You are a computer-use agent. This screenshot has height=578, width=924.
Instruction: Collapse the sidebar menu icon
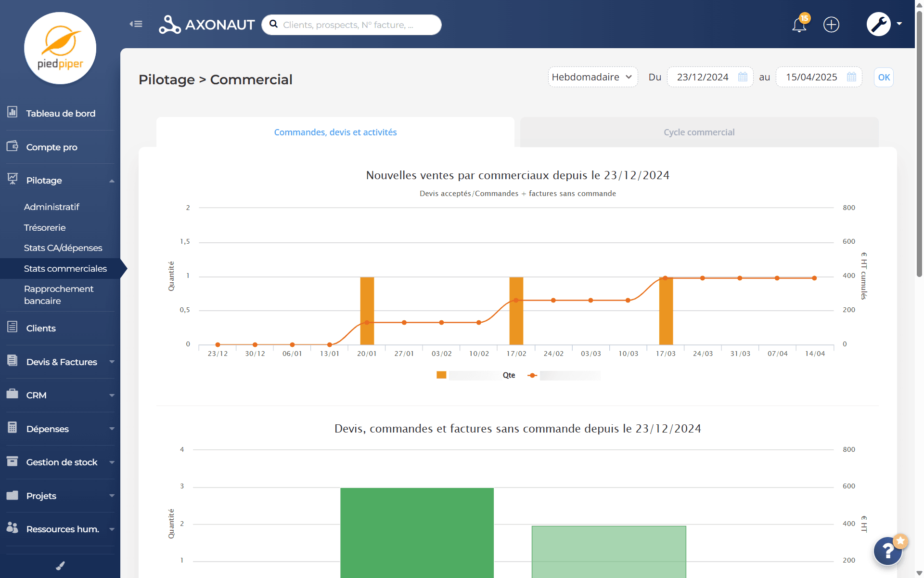[136, 24]
